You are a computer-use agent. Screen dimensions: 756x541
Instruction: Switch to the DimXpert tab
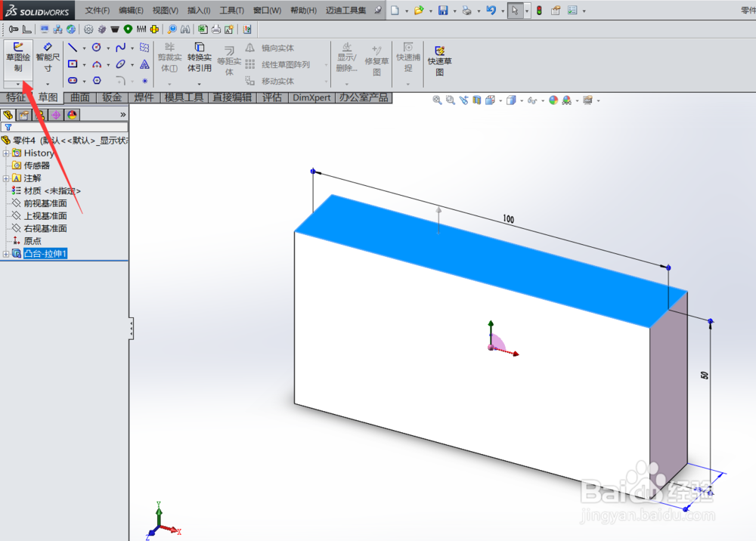point(311,97)
